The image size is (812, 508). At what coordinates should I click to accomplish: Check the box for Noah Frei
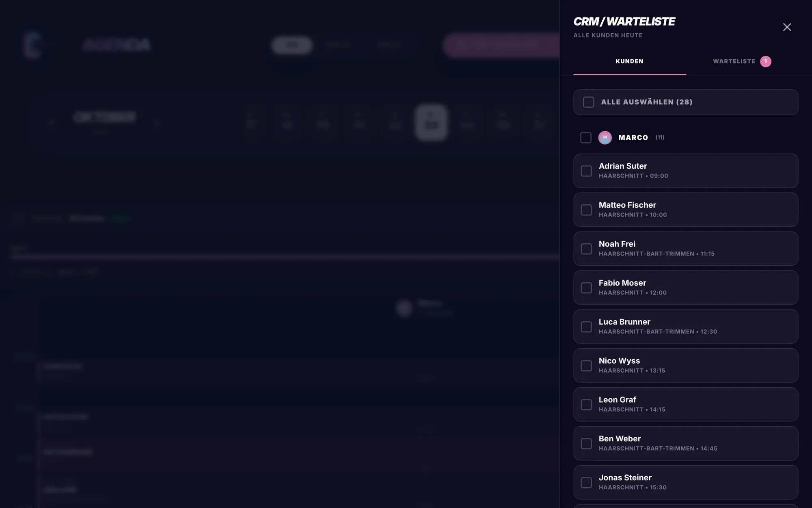click(x=586, y=249)
